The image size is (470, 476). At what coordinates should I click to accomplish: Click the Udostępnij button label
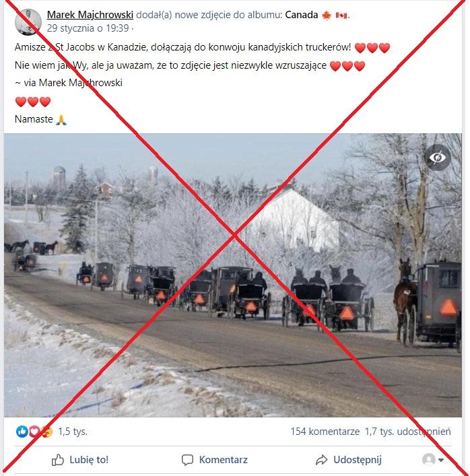[358, 460]
